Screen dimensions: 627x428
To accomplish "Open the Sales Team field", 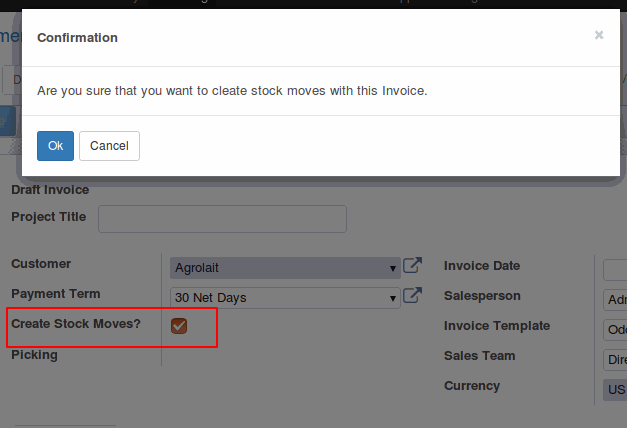I will click(615, 360).
